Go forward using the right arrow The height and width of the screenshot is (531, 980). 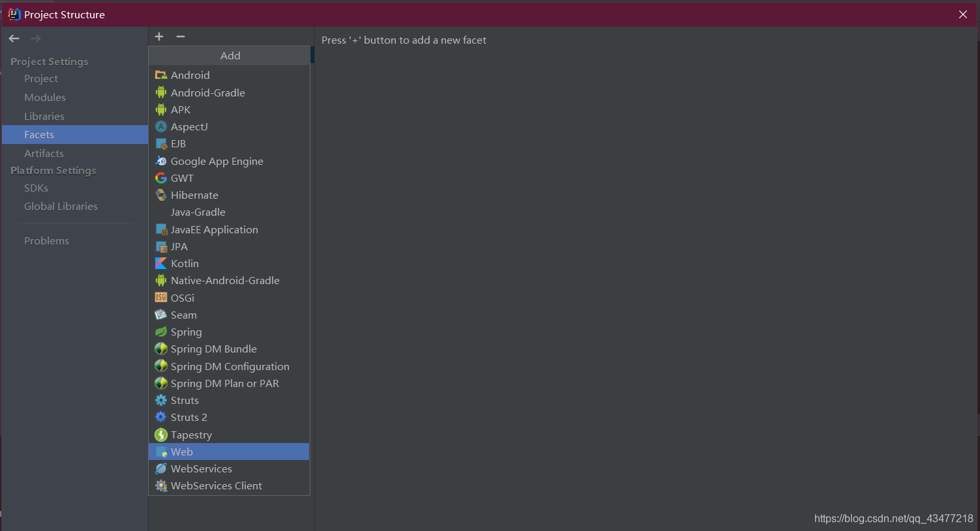coord(35,38)
